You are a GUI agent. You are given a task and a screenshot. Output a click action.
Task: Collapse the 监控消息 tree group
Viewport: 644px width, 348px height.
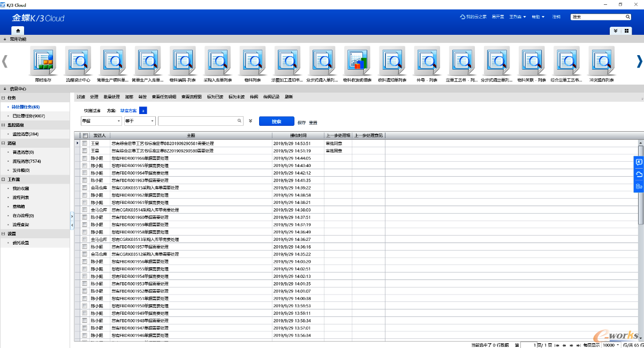click(x=4, y=125)
